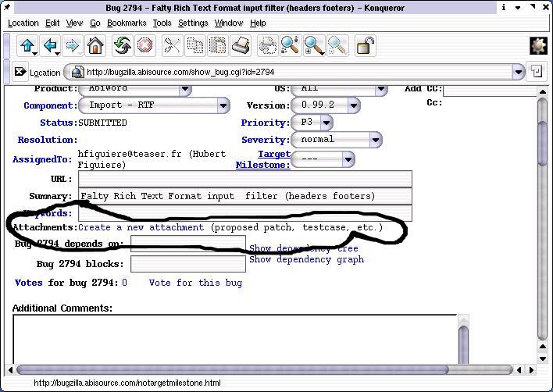Click the Create a new attachment link
The width and height of the screenshot is (553, 392).
pyautogui.click(x=141, y=227)
